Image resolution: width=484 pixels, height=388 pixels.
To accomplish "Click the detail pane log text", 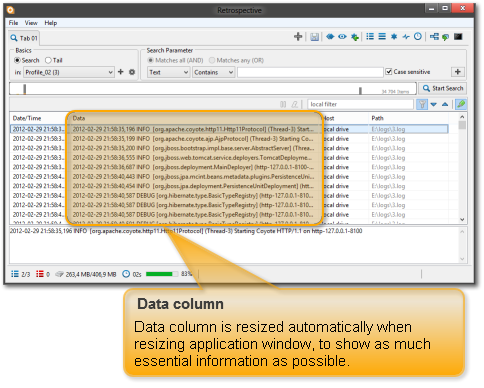I will [x=186, y=231].
